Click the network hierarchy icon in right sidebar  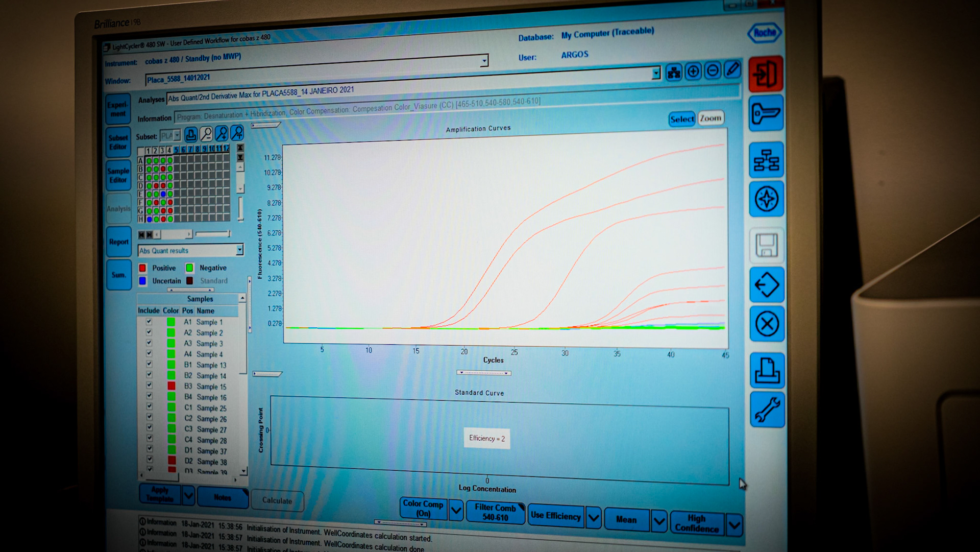pos(766,160)
